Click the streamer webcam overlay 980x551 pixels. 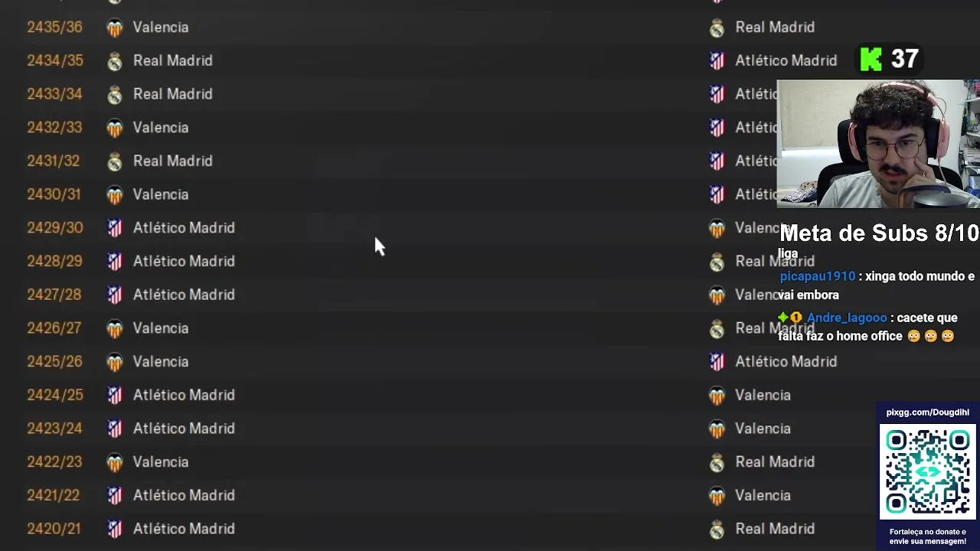(x=878, y=144)
